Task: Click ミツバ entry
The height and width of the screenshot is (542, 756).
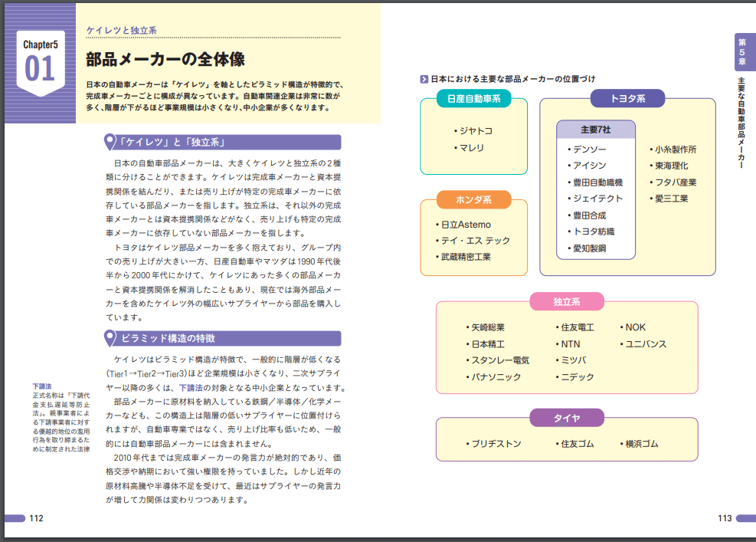Action: (574, 360)
